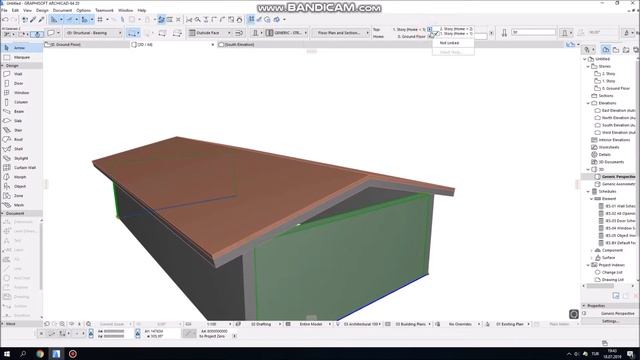The image size is (640, 360).
Task: Open the Project Map icon in Navigator
Action: click(x=606, y=50)
